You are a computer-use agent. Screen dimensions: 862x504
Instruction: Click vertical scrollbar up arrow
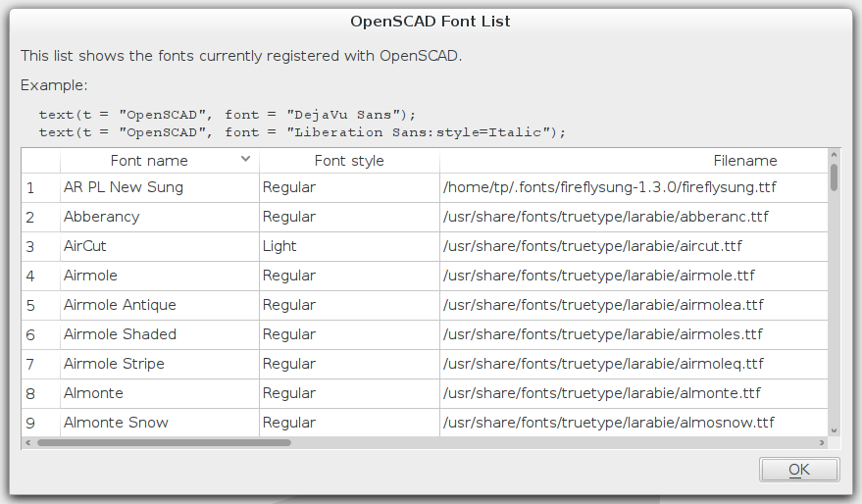[834, 155]
